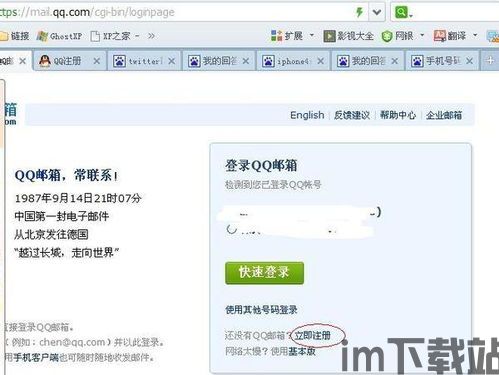Click the 手机客户端 mobile client link
Screen dimensions: 499x375
[36, 358]
